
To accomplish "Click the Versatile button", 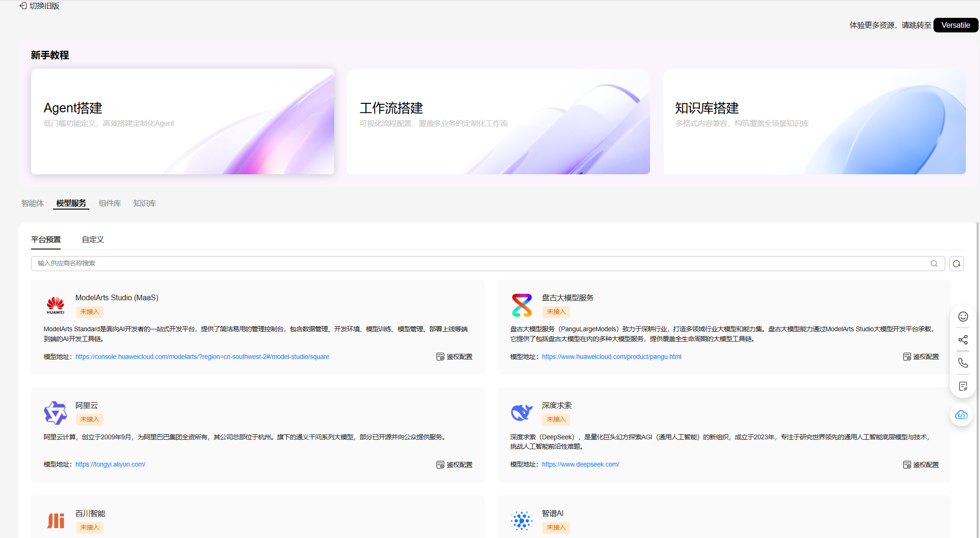I will (955, 25).
